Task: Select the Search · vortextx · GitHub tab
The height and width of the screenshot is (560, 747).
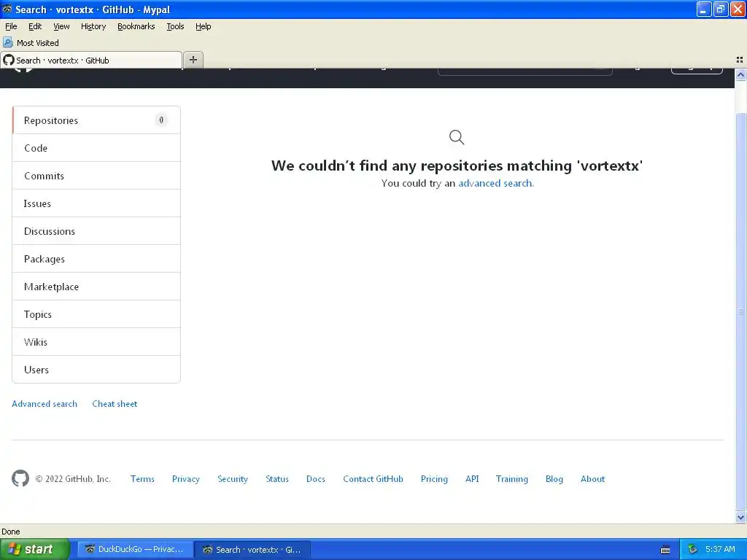Action: pyautogui.click(x=91, y=60)
